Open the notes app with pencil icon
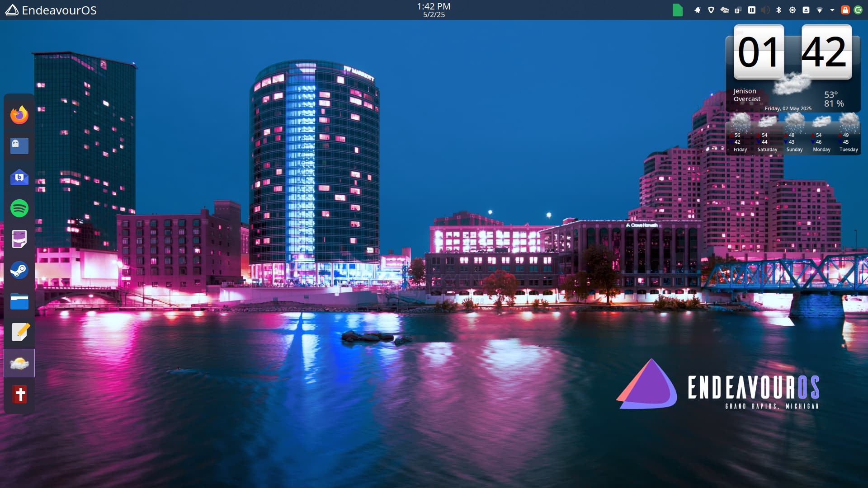Image resolution: width=868 pixels, height=488 pixels. click(19, 332)
